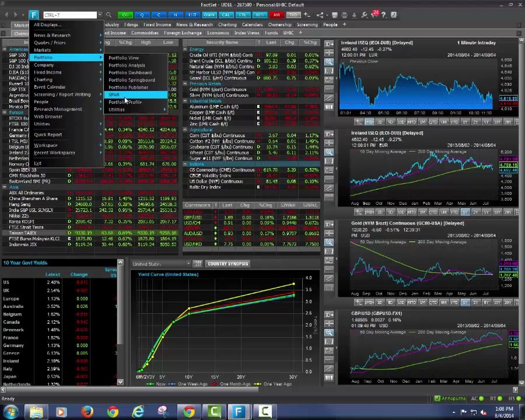Click the ID+ icon of Ireland intraday chart
Viewport: 525px width, 420px height.
329,44
